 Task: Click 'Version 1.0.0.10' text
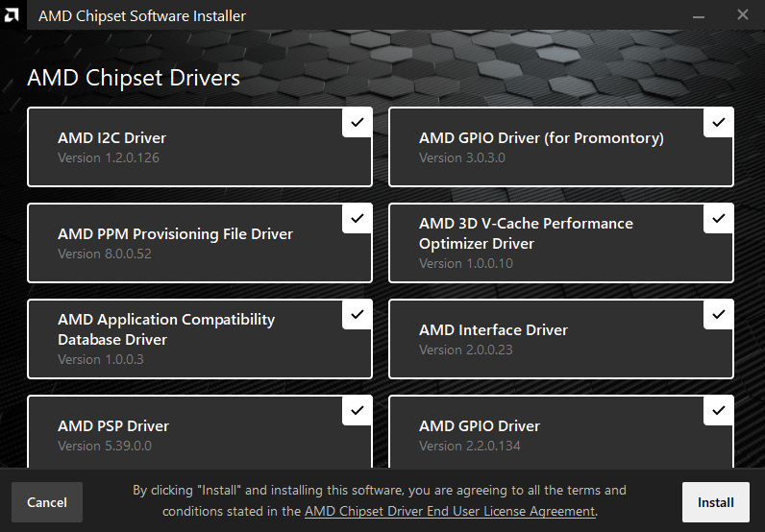(465, 264)
